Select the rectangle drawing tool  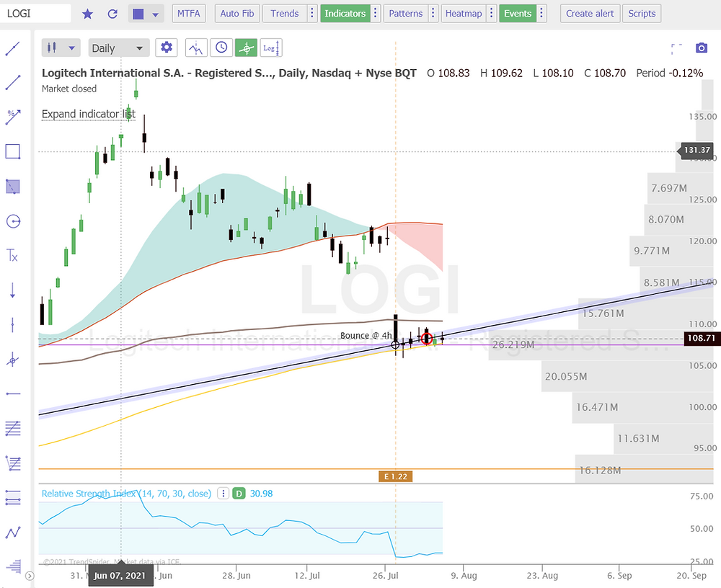13,152
